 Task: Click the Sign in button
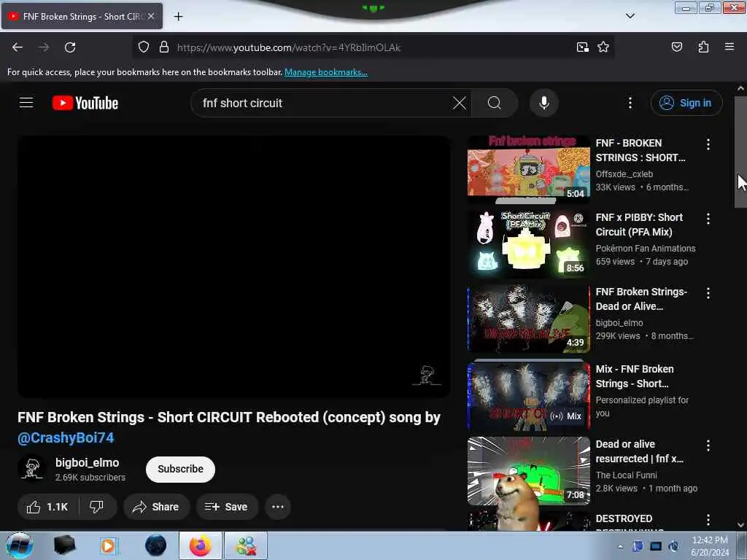686,103
